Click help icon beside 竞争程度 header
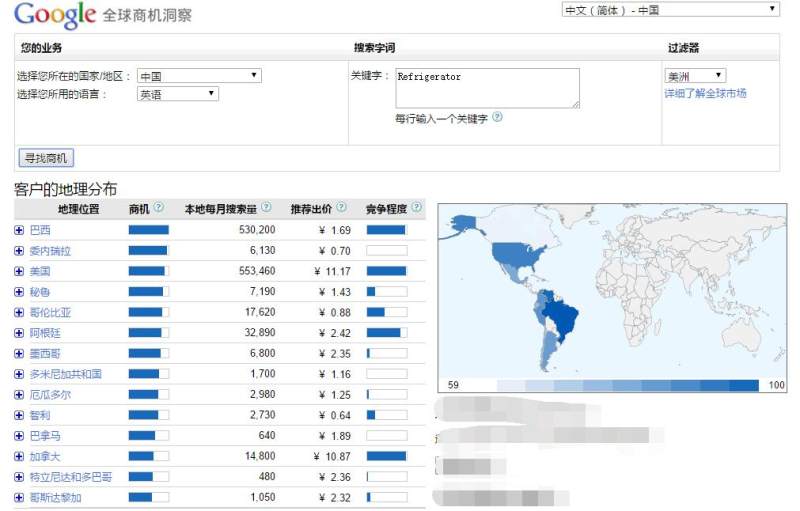 coord(417,208)
